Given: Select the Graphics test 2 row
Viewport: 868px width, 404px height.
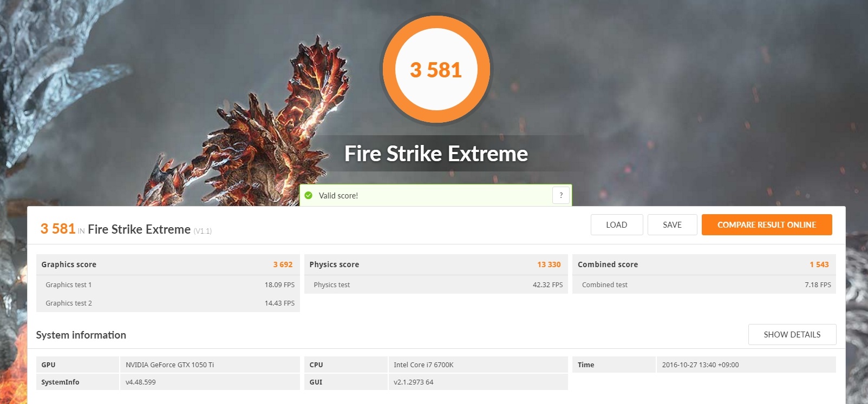Looking at the screenshot, I should click(168, 303).
